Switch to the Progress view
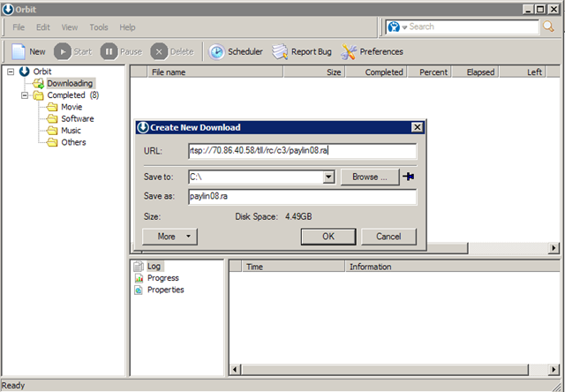This screenshot has width=565, height=392. pos(162,278)
